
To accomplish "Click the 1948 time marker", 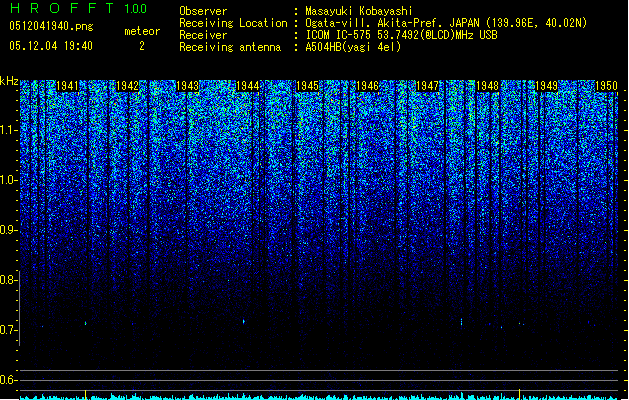I will coord(487,86).
